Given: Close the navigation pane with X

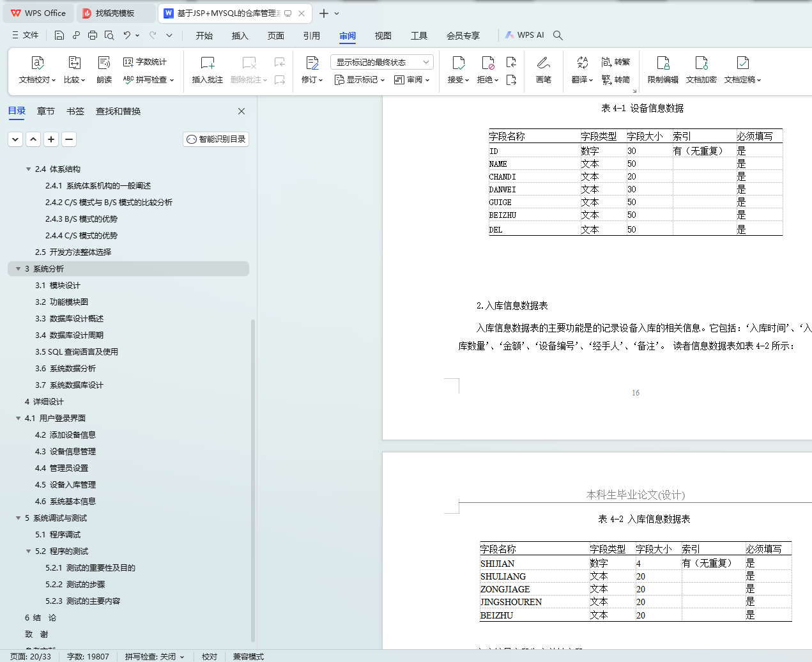Looking at the screenshot, I should click(241, 111).
